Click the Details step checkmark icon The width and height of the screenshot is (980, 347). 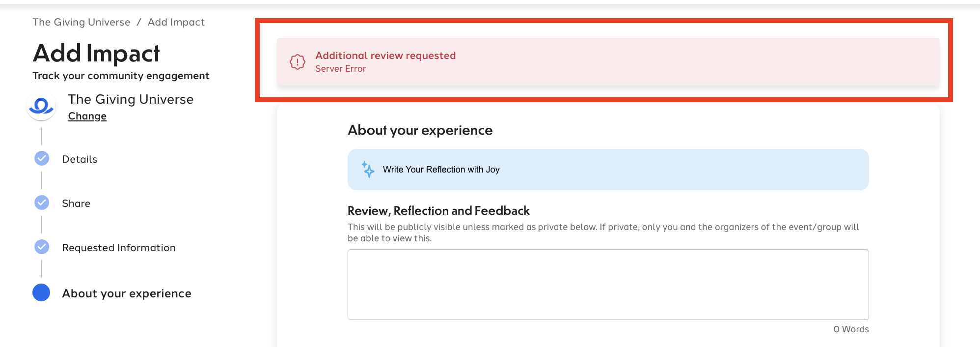pyautogui.click(x=42, y=158)
